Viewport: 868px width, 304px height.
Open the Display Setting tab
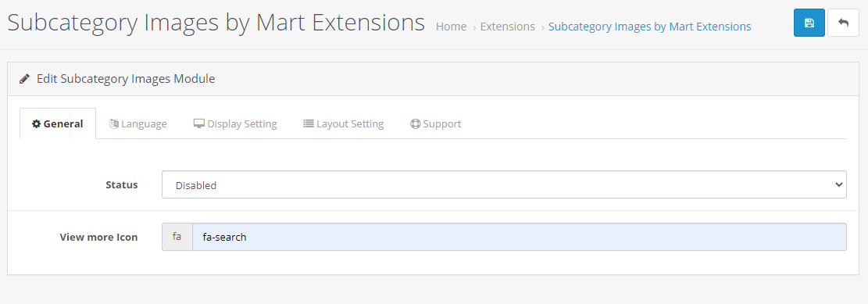tap(235, 123)
